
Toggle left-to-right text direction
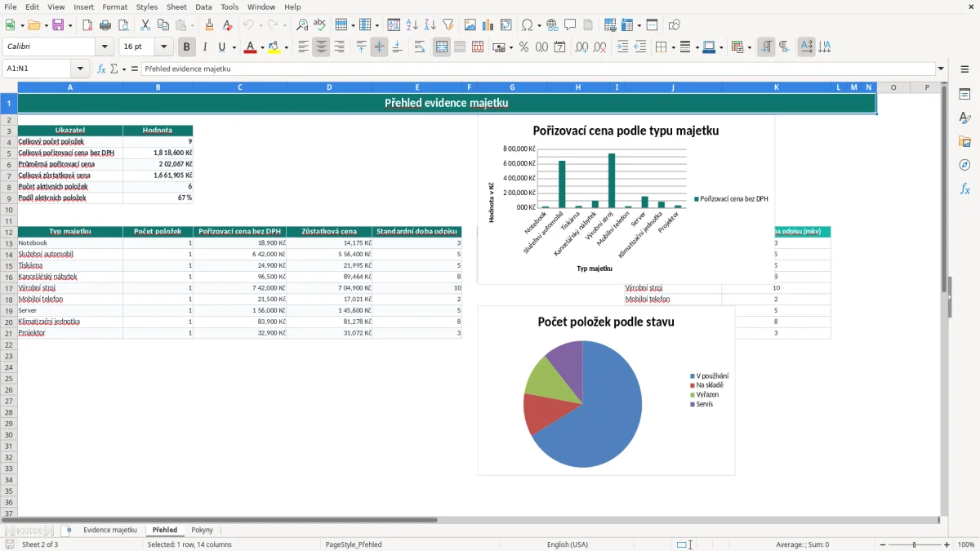tap(766, 47)
